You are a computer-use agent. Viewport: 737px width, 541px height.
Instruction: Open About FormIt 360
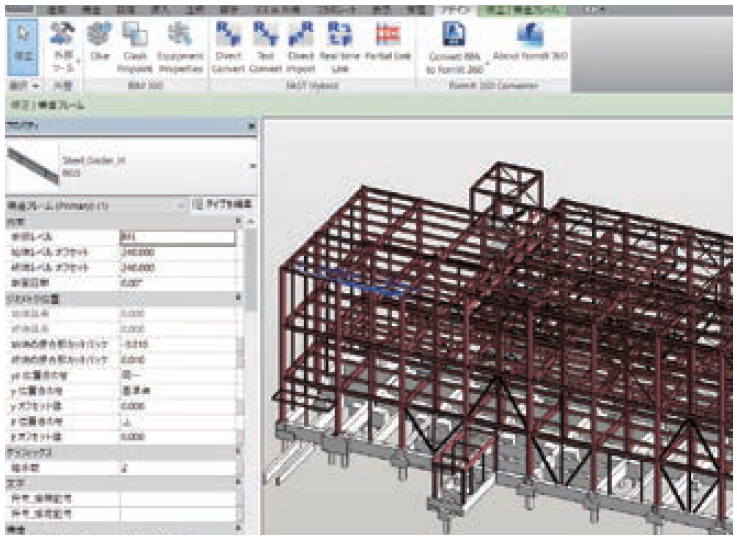(x=530, y=42)
